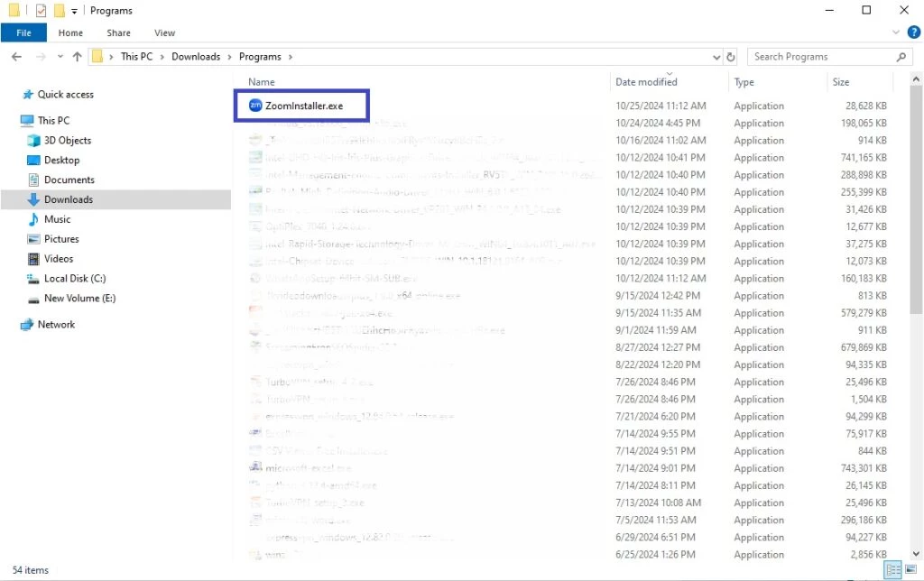
Task: Navigate back with the Back arrow
Action: point(16,57)
